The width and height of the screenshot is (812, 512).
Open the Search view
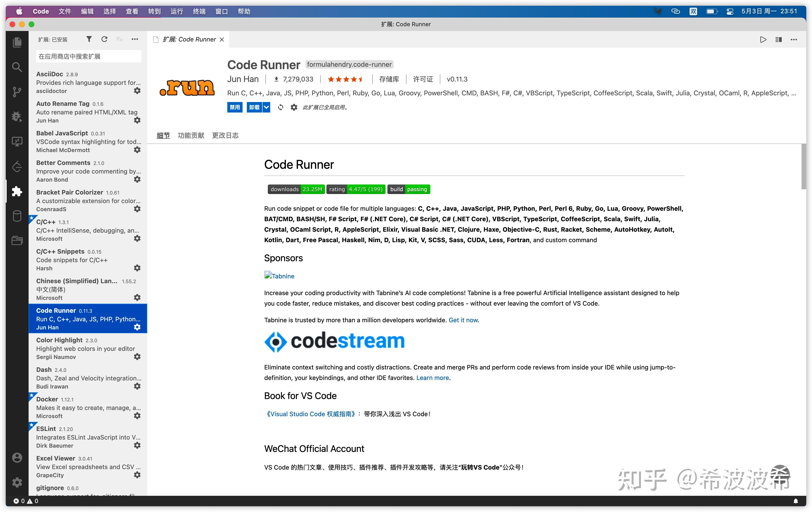[x=17, y=67]
